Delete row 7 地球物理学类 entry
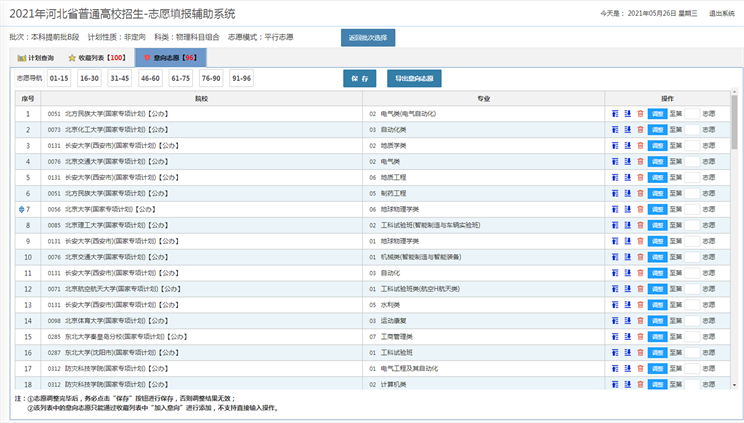Image resolution: width=744 pixels, height=423 pixels. [640, 209]
